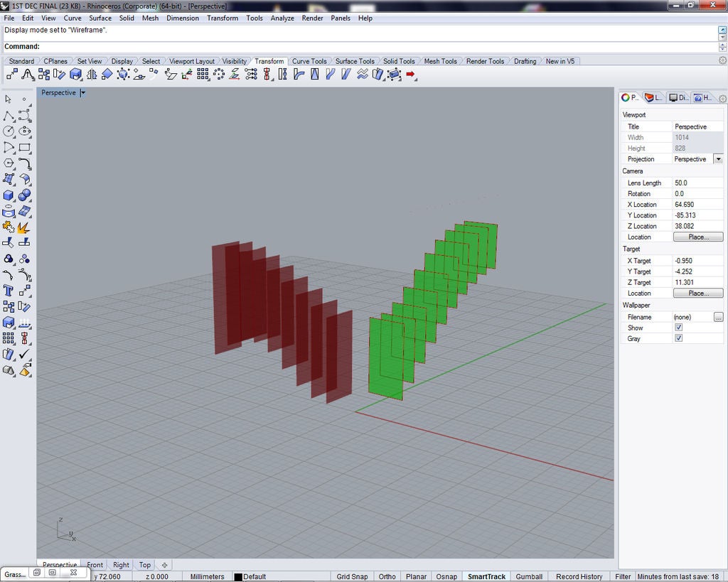Select the Fillet curves tool in left sidebar
Image resolution: width=728 pixels, height=582 pixels.
coord(25,163)
